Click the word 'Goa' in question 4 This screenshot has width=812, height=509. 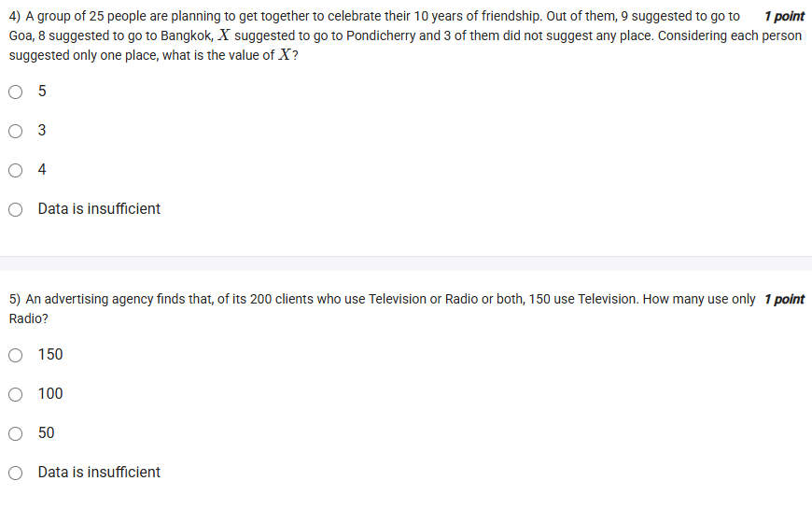tap(21, 35)
